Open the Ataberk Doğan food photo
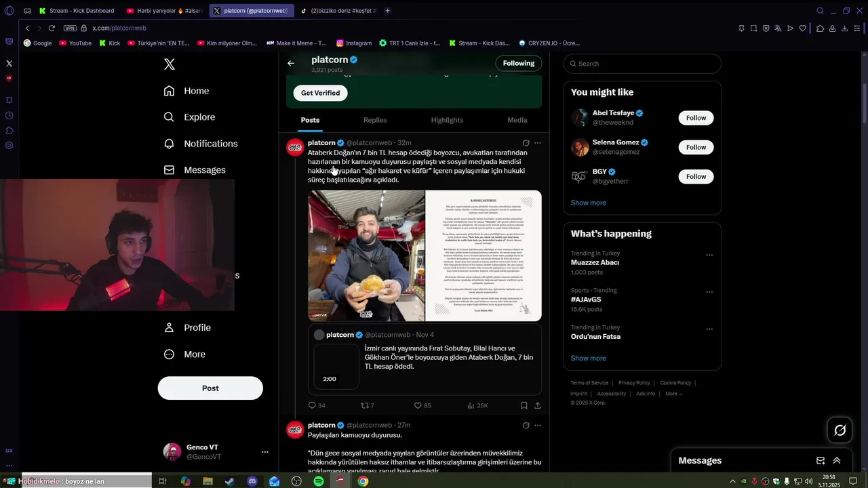This screenshot has width=868, height=488. pyautogui.click(x=366, y=256)
